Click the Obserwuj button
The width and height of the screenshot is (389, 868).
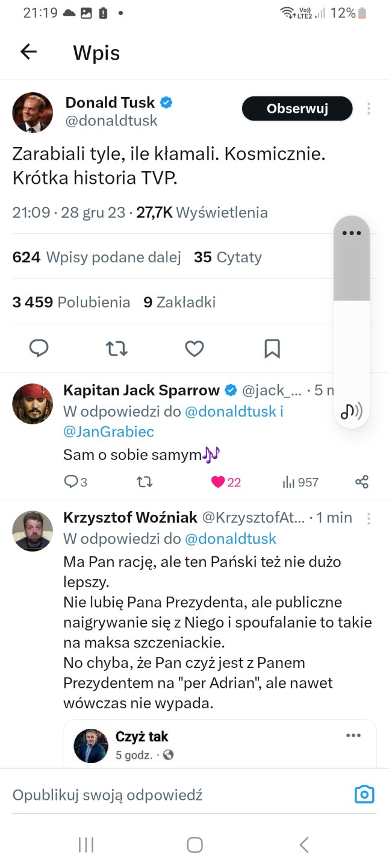coord(297,109)
